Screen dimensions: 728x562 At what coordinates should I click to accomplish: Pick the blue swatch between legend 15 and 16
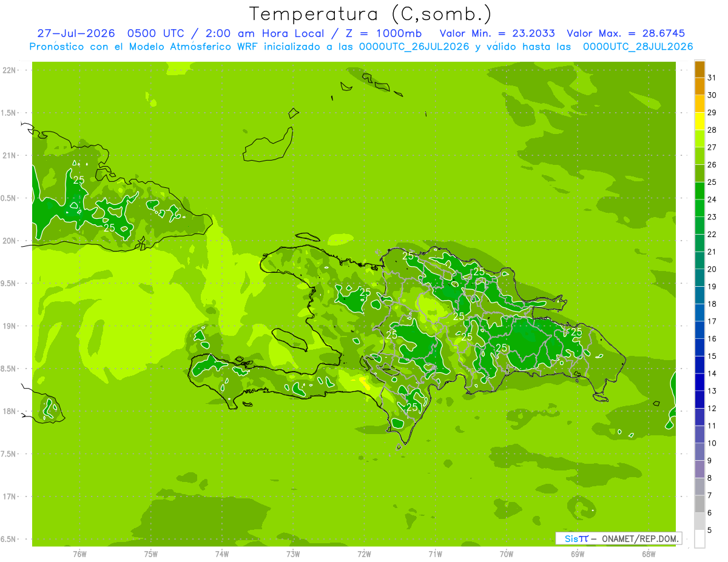(x=700, y=348)
